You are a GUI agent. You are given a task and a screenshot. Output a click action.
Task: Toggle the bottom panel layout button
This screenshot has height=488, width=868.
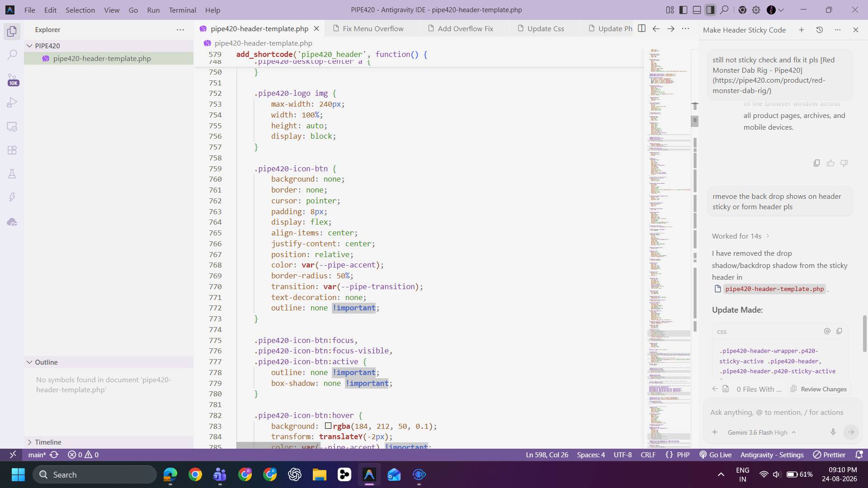coord(697,9)
